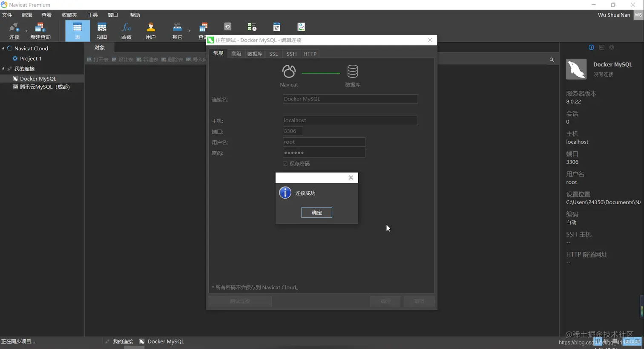Select the 表 tables toolbar icon
The height and width of the screenshot is (349, 644).
(78, 31)
